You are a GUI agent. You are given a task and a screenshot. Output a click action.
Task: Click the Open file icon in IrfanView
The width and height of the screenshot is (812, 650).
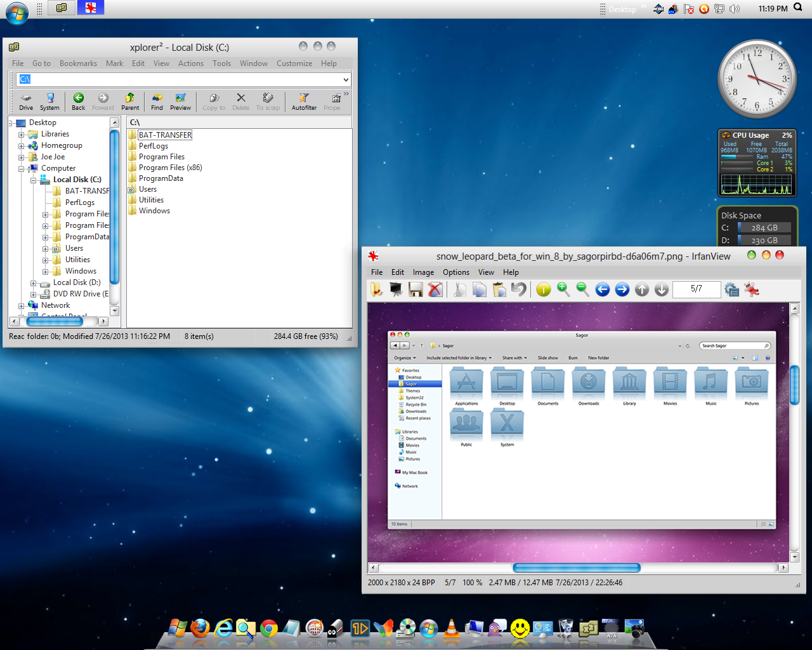tap(377, 289)
